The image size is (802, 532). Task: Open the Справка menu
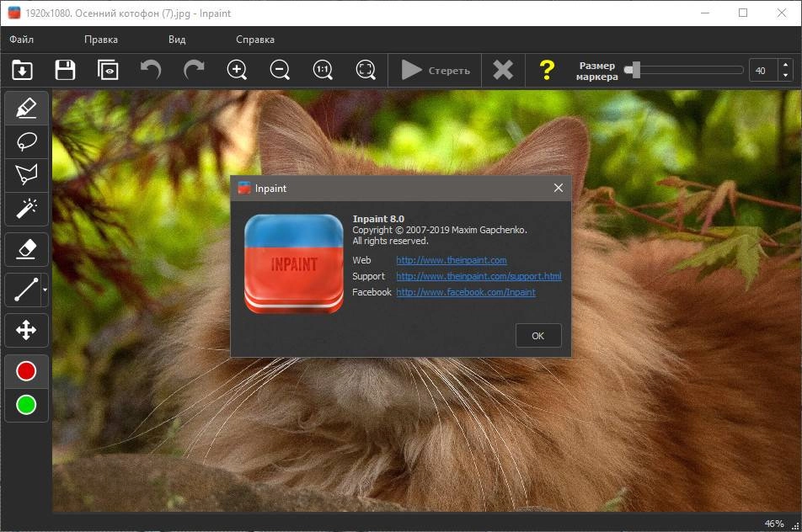click(x=255, y=40)
